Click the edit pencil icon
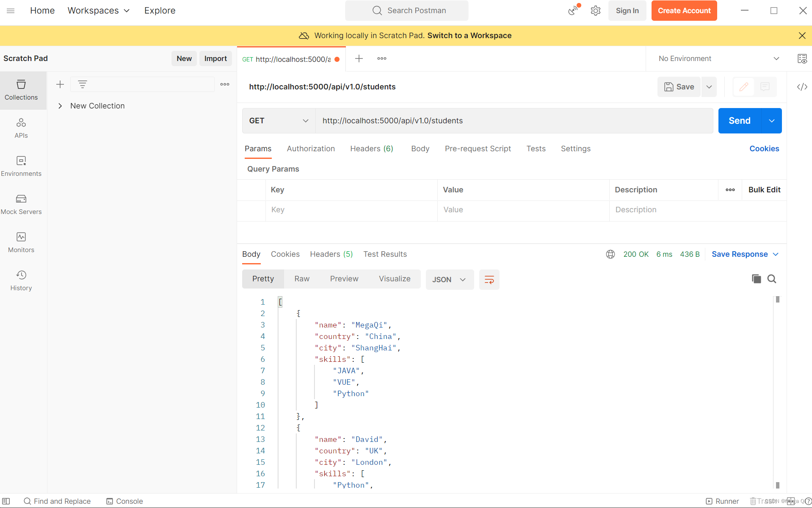The height and width of the screenshot is (508, 812). 743,87
